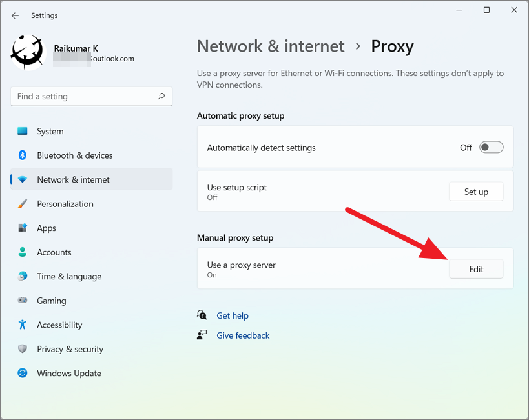Click the Bluetooth & devices icon
The image size is (529, 420).
[23, 155]
